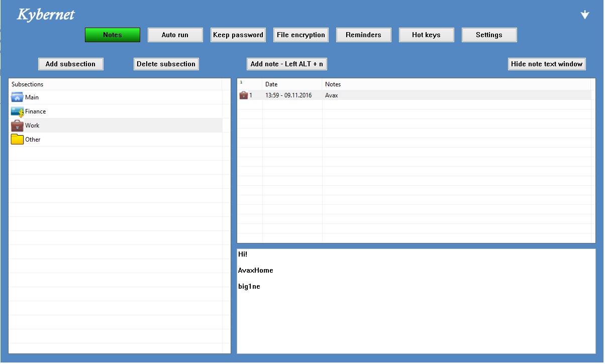Click the Kybernet logo title
Viewport: 605px width, 364px height.
pyautogui.click(x=46, y=15)
